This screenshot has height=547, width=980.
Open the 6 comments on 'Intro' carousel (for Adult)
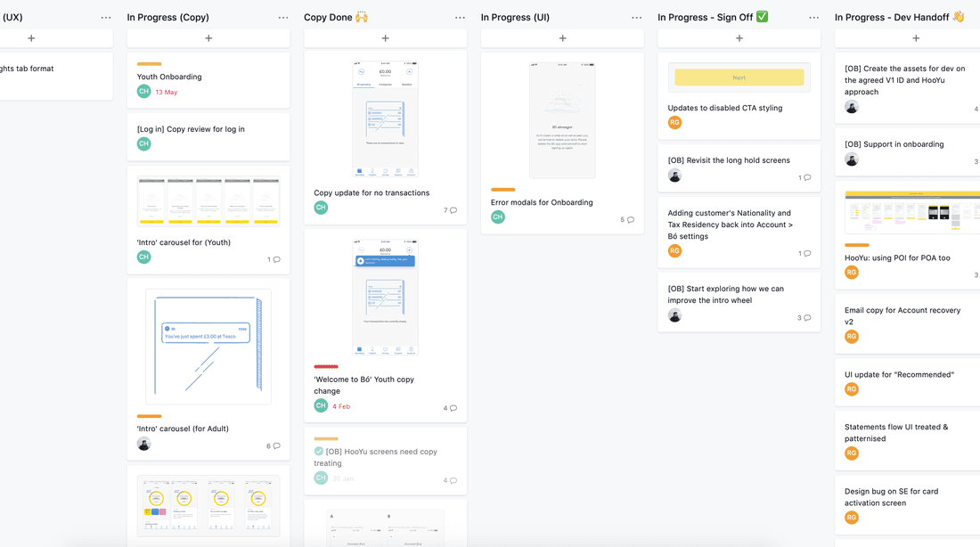(274, 446)
